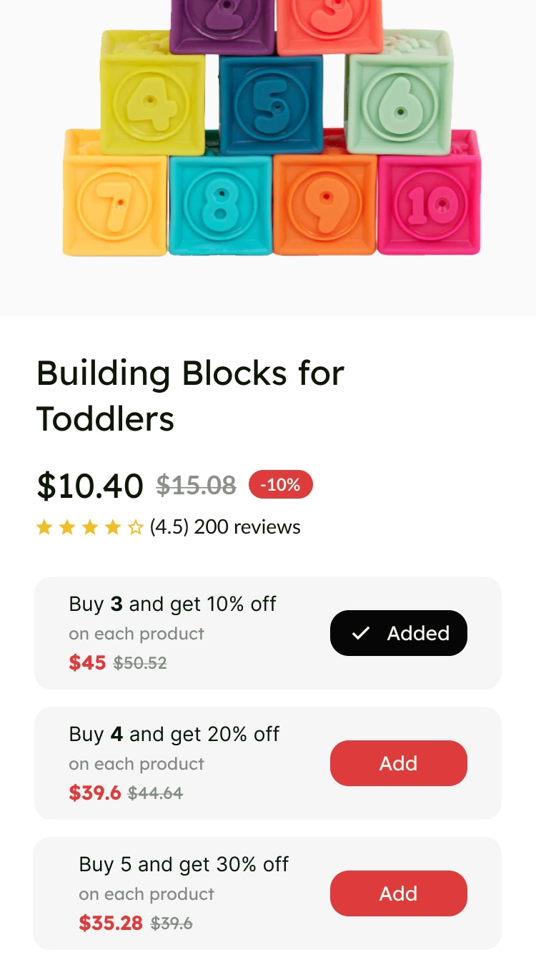The width and height of the screenshot is (536, 980).
Task: Select the Buy 3 get 10% off text
Action: (172, 604)
